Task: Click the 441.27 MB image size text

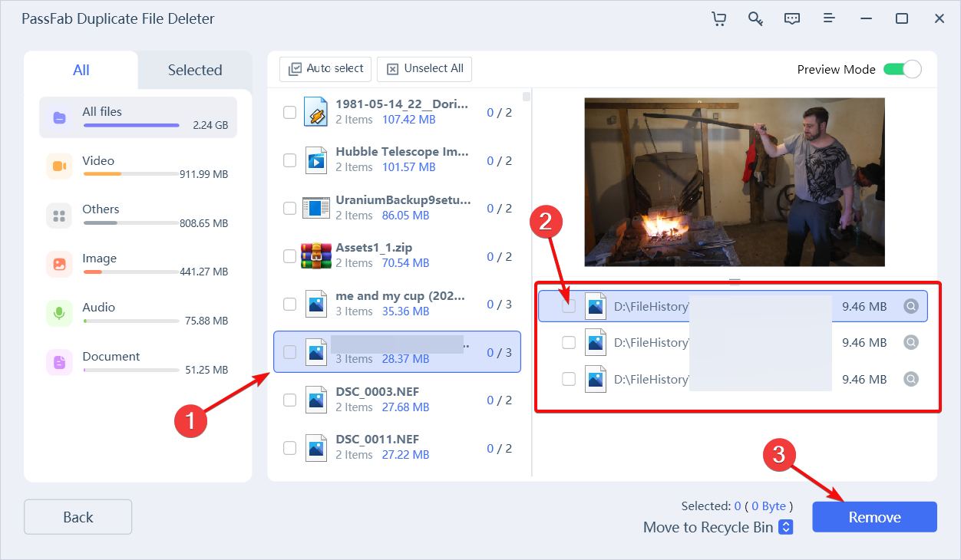Action: 203,272
